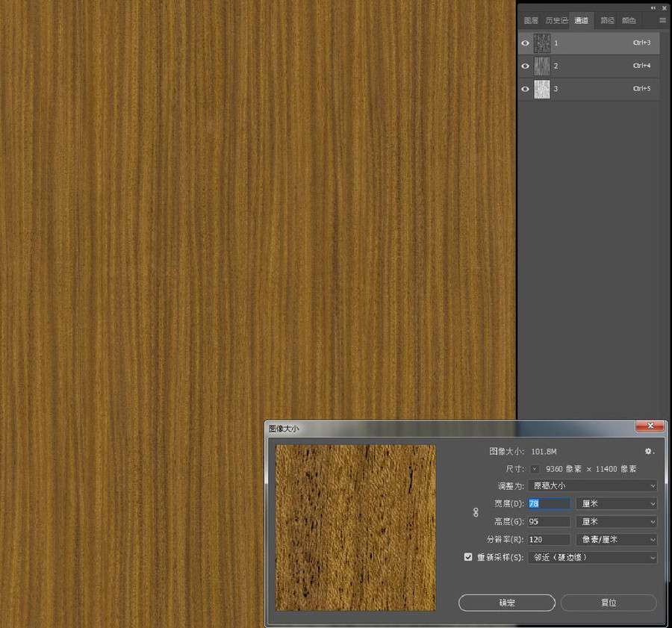This screenshot has width=672, height=628.
Task: Close the Channels panel group
Action: coord(665,7)
